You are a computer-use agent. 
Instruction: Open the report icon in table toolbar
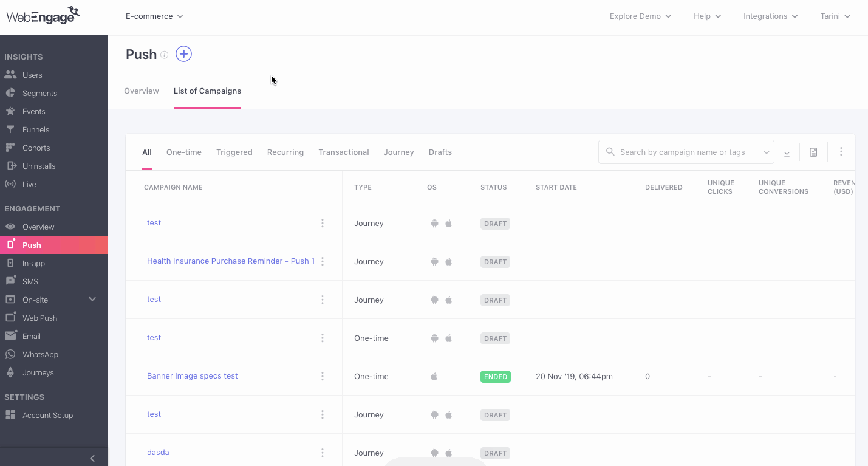point(813,152)
